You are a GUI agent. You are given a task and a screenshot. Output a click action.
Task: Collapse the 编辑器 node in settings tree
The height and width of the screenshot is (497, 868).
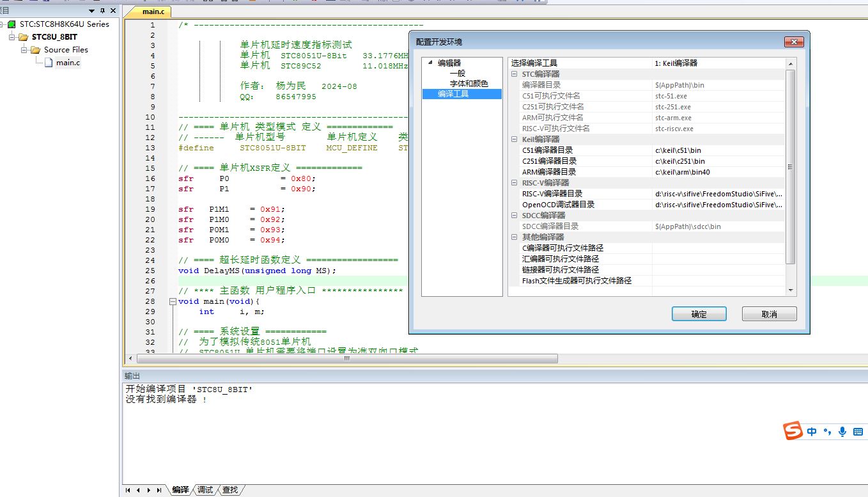(430, 63)
